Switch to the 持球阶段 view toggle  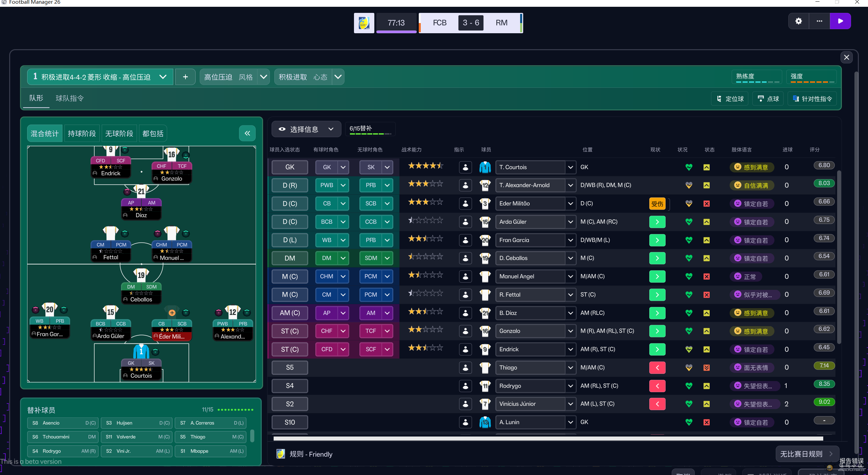point(82,134)
